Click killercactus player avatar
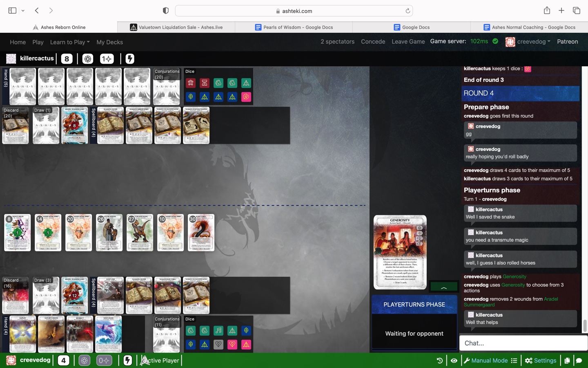This screenshot has height=368, width=588. click(x=11, y=58)
